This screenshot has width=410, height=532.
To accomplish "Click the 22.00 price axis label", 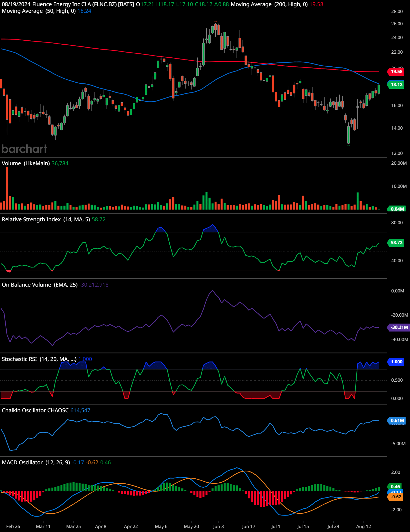I will [x=397, y=52].
